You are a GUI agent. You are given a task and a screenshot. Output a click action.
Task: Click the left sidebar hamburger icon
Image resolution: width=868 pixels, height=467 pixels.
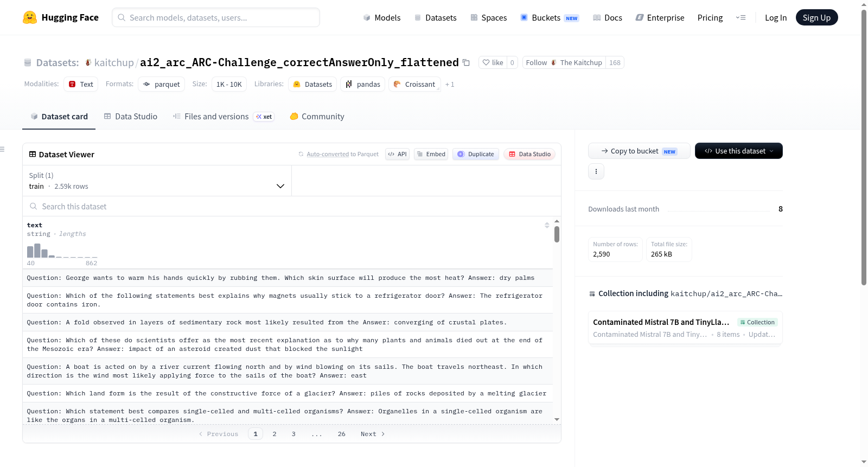point(2,149)
